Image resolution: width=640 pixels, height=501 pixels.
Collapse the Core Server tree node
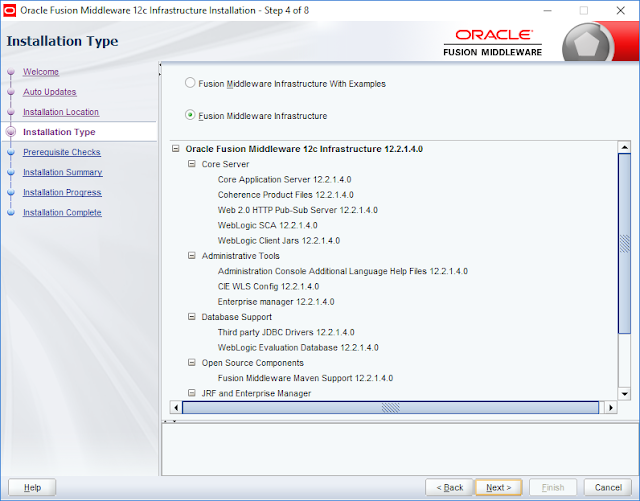(x=191, y=164)
